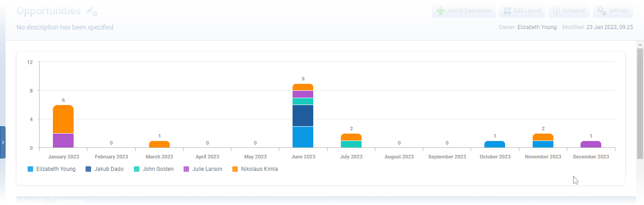Viewport: 644px width, 205px height.
Task: Click the purple Julie Larson legend swatch
Action: (x=187, y=169)
